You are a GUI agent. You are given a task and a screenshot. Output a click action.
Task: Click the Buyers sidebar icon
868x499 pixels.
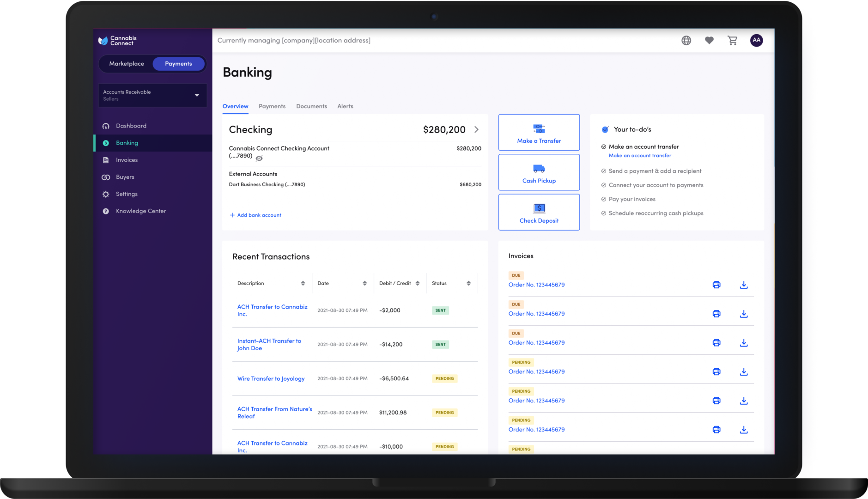106,177
